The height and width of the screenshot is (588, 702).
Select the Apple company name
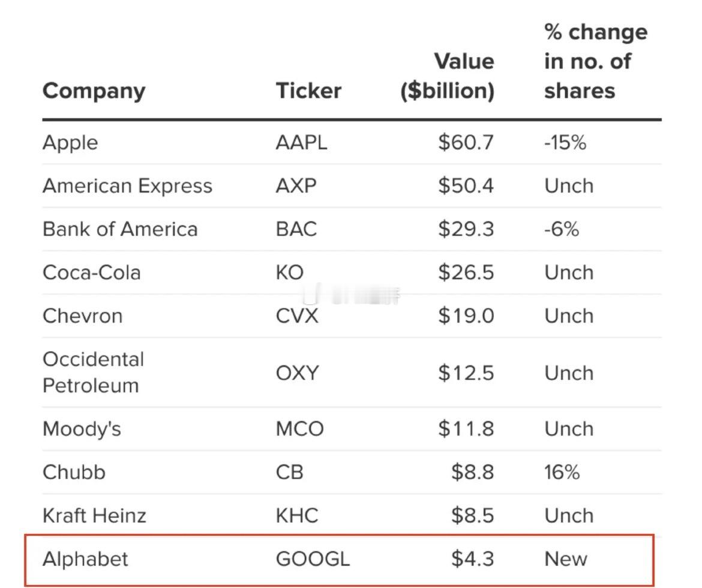point(70,143)
